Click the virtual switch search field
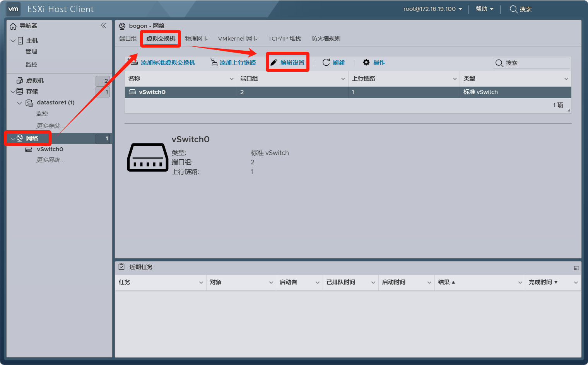Viewport: 588px width, 365px height. pos(536,63)
